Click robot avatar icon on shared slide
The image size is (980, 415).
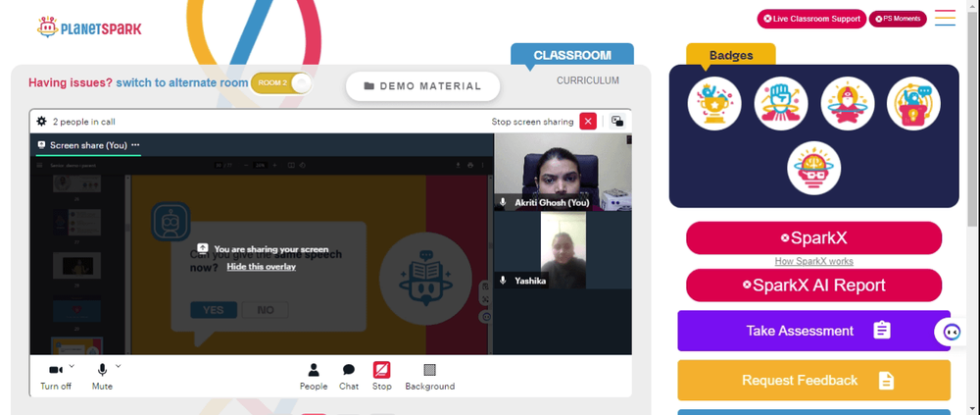tap(171, 222)
